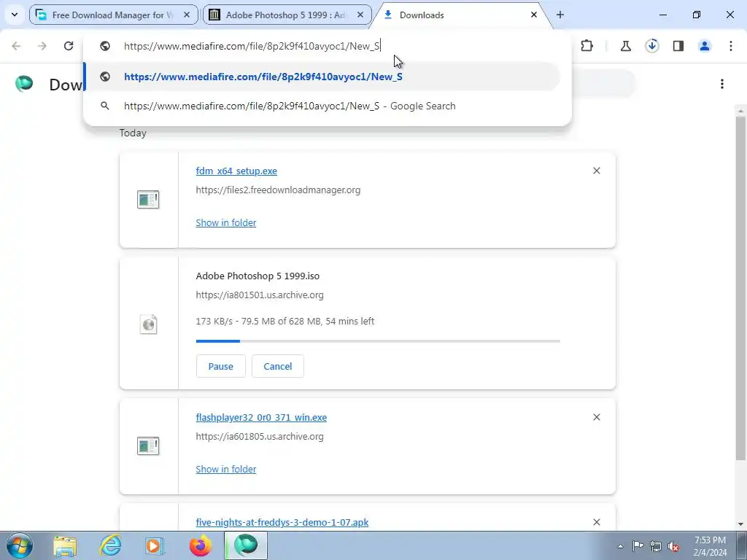This screenshot has height=560, width=747.
Task: Click the scrollbar down arrow
Action: pyautogui.click(x=740, y=524)
